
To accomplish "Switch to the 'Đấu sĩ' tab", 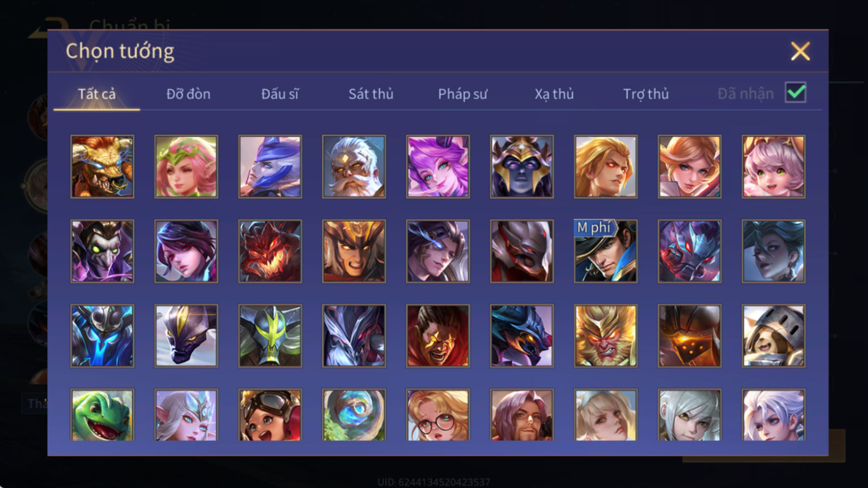I will 280,94.
